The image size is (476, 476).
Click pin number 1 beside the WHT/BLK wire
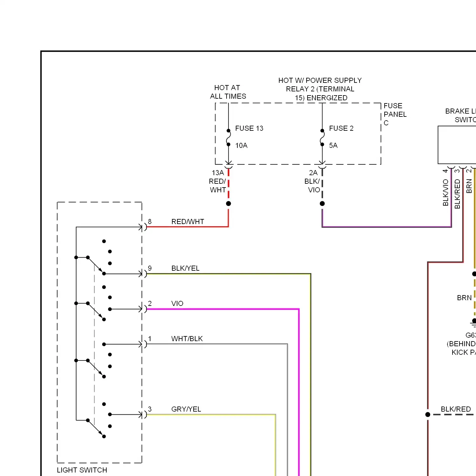coord(150,339)
